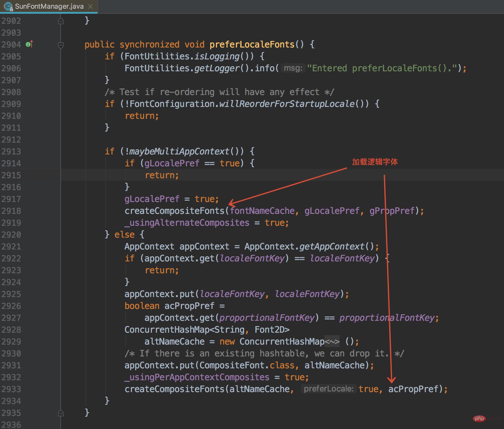Viewport: 504px width, 429px height.
Task: Collapse the preferLocaleFonts method fold at line 2904
Action: click(x=61, y=45)
